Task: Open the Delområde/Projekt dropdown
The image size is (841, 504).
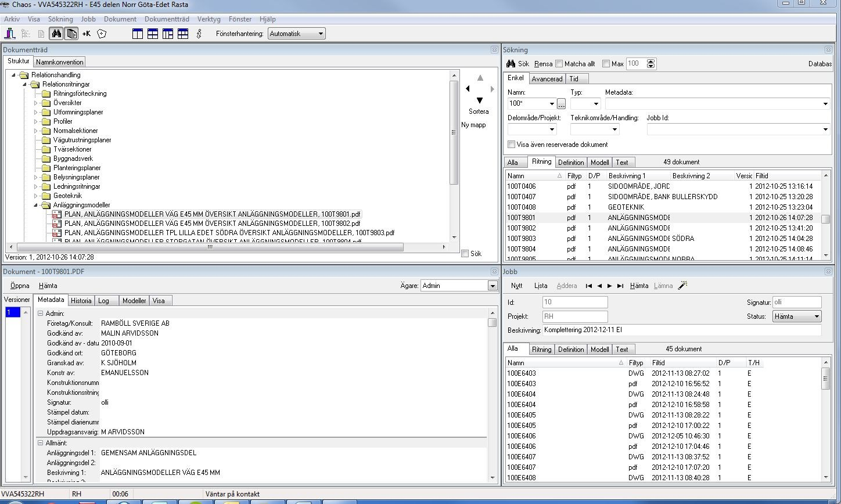Action: click(552, 129)
